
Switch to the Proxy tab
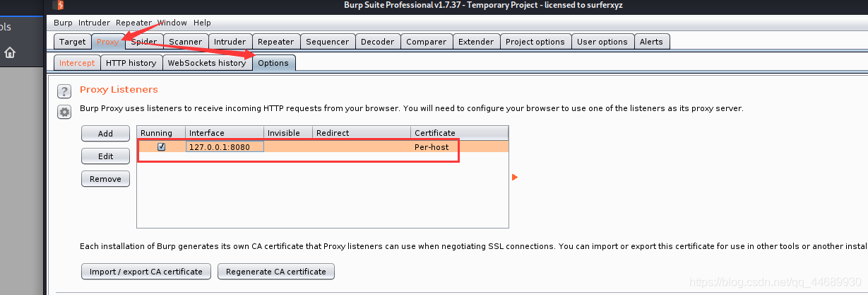108,42
